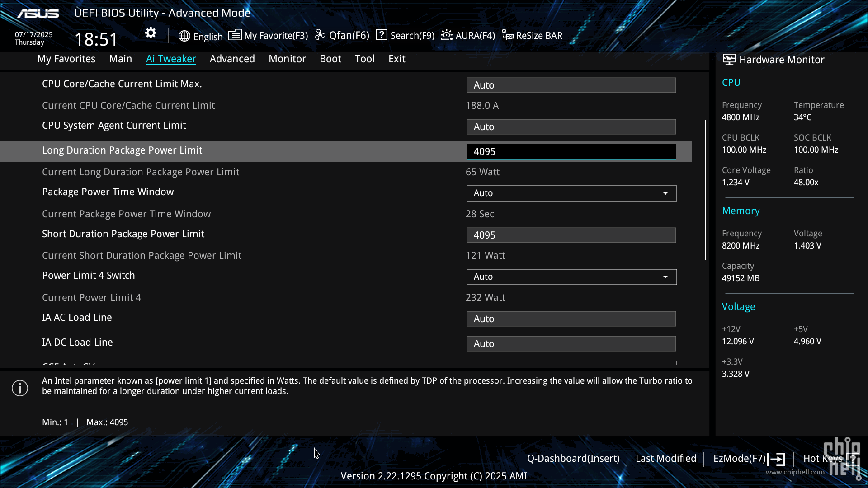Switch to Advanced tab

coord(232,59)
